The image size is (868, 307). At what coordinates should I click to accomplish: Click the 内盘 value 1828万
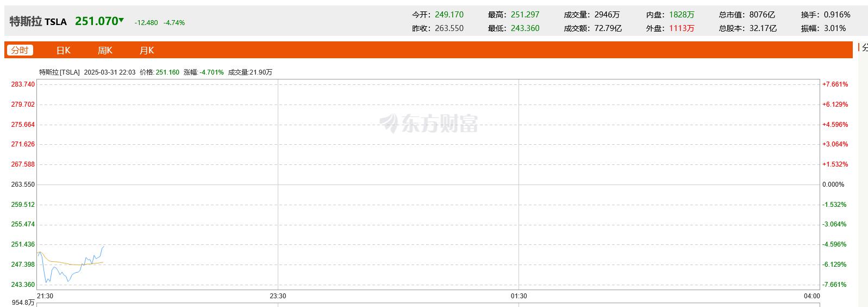click(x=682, y=15)
